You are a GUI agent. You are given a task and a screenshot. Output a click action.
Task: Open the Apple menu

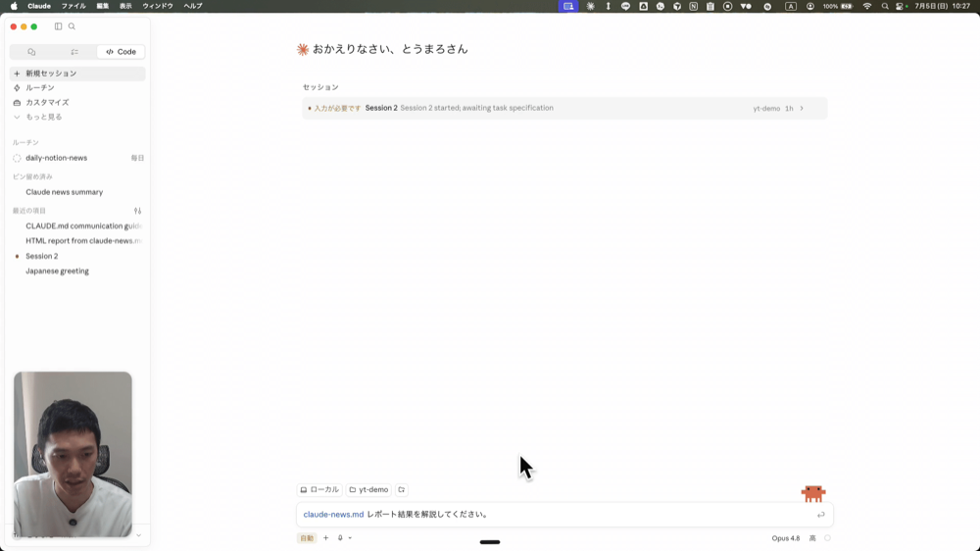[14, 6]
